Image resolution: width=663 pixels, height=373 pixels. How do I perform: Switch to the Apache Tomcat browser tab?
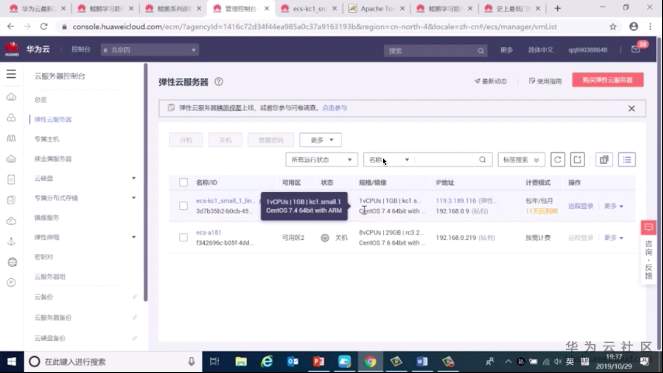coord(376,8)
